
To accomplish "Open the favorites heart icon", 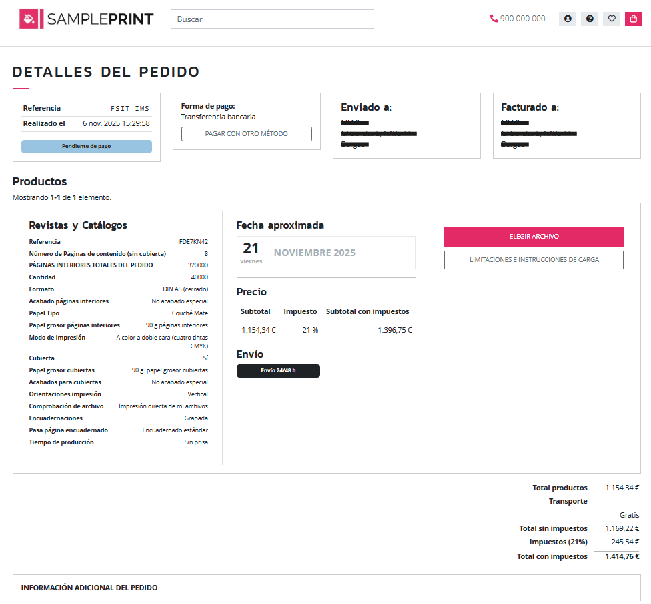I will click(611, 18).
